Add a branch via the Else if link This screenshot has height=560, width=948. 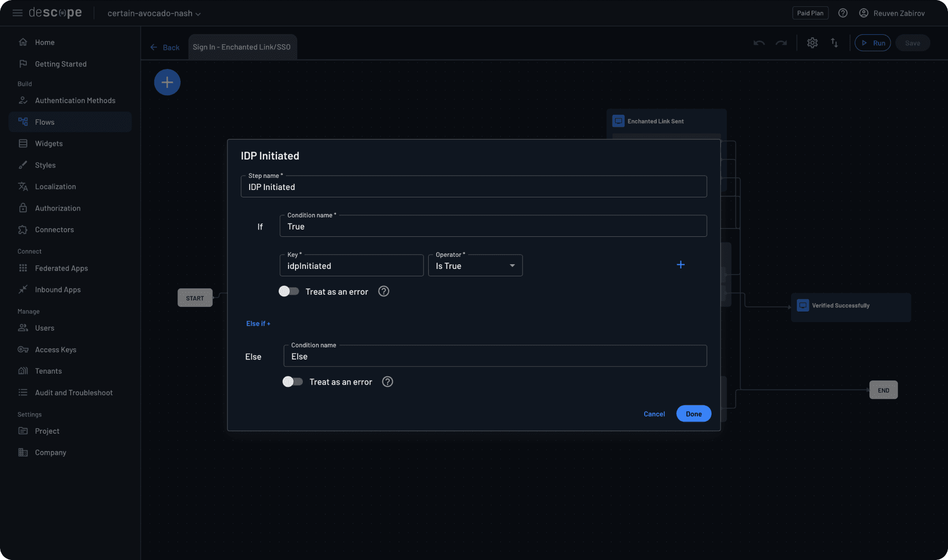pyautogui.click(x=258, y=323)
